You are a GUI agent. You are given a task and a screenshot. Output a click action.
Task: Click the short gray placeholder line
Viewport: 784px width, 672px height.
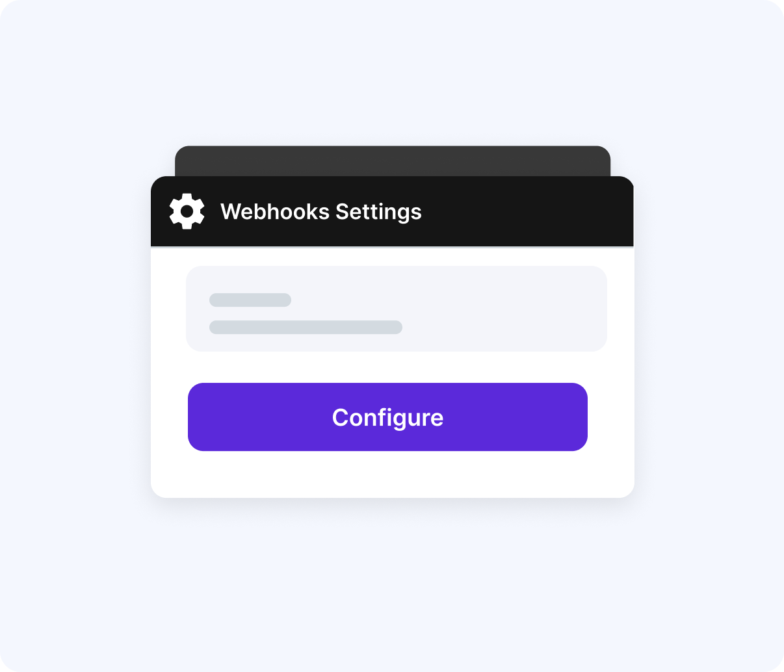click(x=250, y=300)
